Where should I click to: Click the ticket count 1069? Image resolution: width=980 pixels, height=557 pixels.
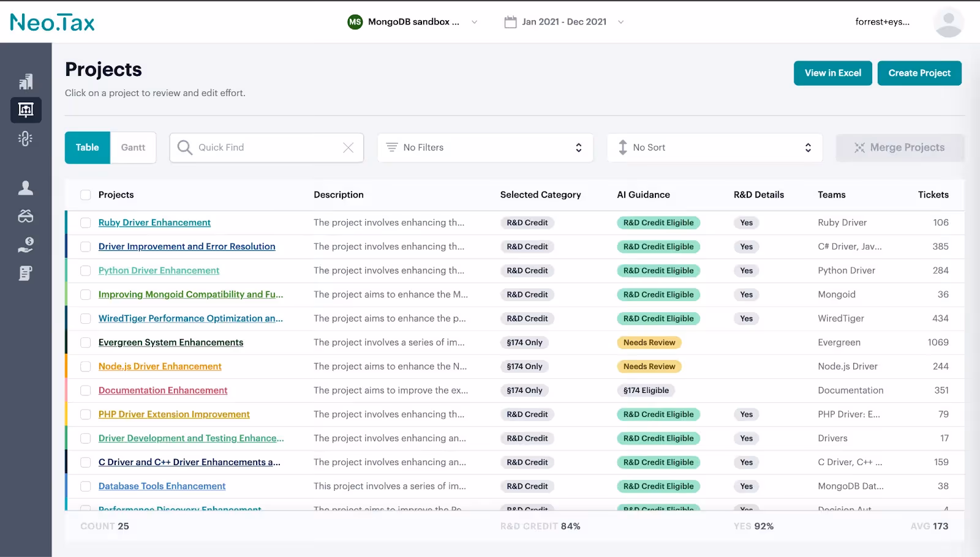(938, 343)
